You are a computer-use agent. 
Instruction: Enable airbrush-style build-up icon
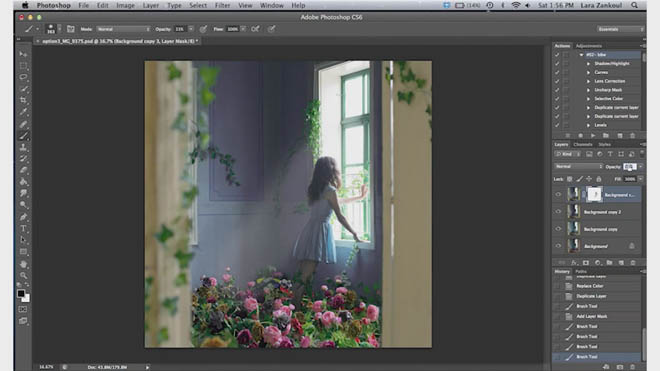coord(255,29)
